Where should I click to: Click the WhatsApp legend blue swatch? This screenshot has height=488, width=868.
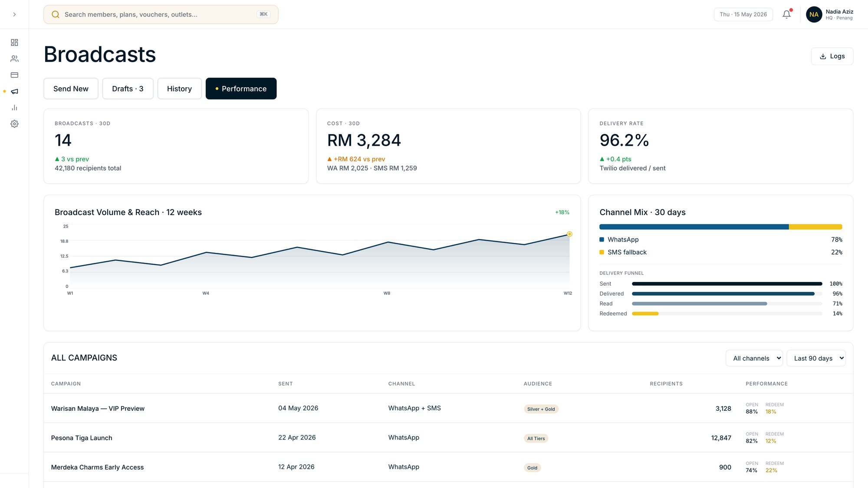[x=602, y=239]
